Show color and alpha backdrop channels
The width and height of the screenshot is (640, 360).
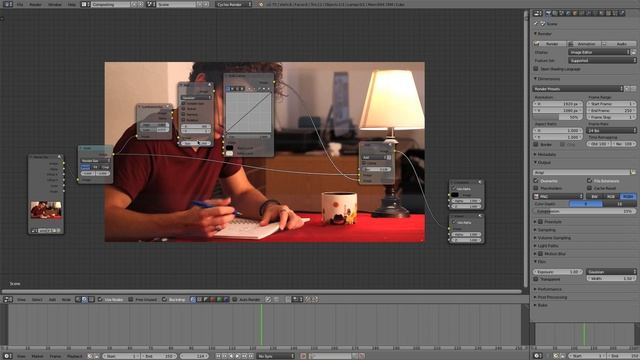(193, 300)
